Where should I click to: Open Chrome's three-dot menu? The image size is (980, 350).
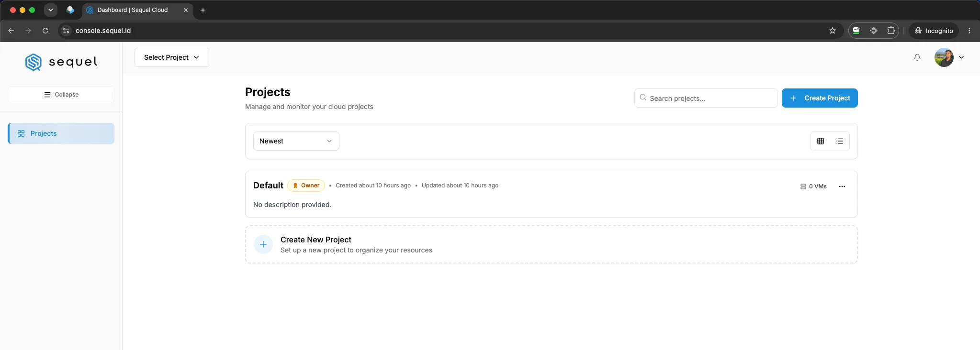coord(969,31)
